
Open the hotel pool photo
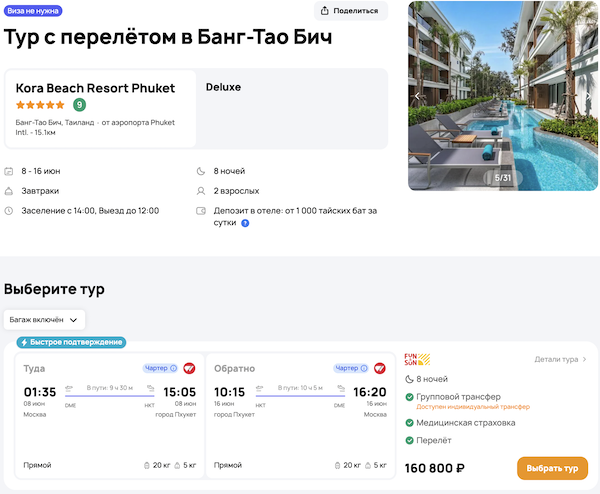coord(504,95)
